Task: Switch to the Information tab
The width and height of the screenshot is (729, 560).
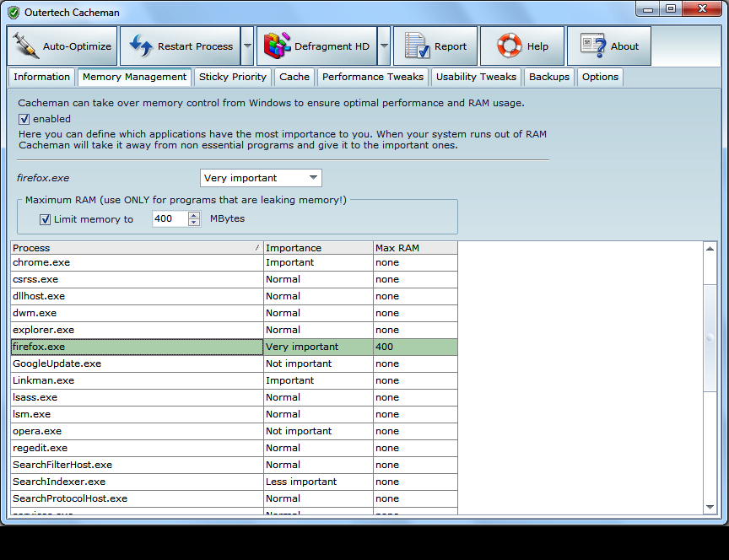Action: (41, 77)
